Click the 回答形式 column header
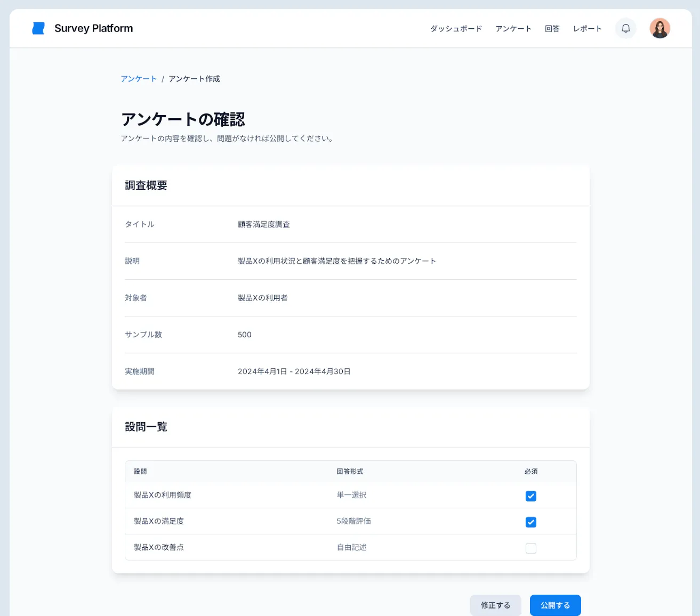Screen dimensions: 700x616 [350, 472]
